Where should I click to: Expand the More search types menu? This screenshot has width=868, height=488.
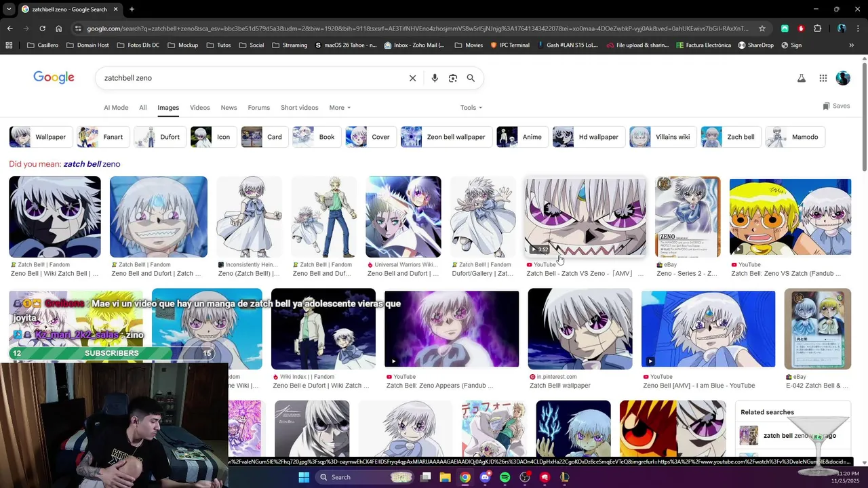(340, 108)
